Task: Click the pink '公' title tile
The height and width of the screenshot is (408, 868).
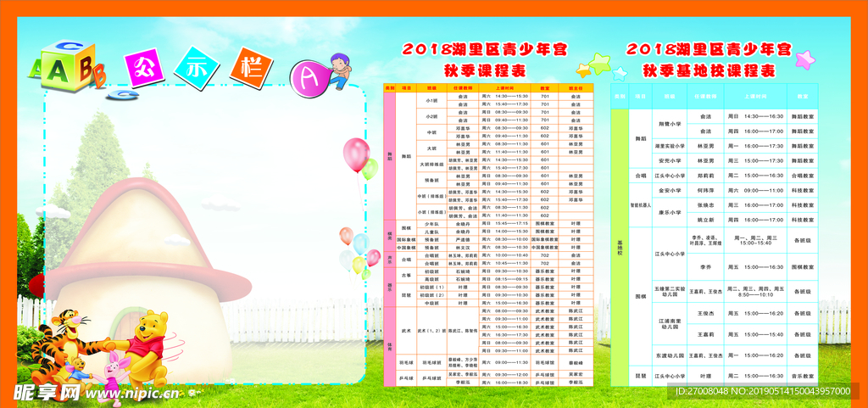Action: coord(144,66)
